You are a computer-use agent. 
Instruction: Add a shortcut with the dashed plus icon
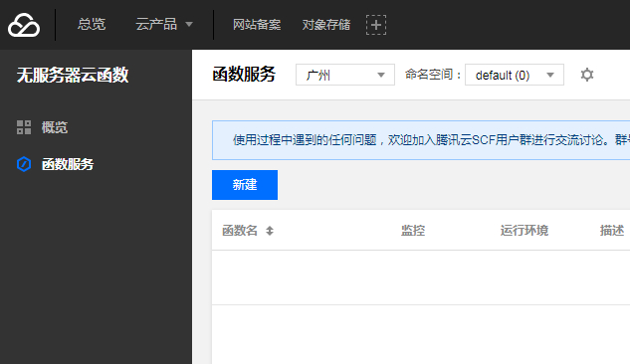coord(376,25)
